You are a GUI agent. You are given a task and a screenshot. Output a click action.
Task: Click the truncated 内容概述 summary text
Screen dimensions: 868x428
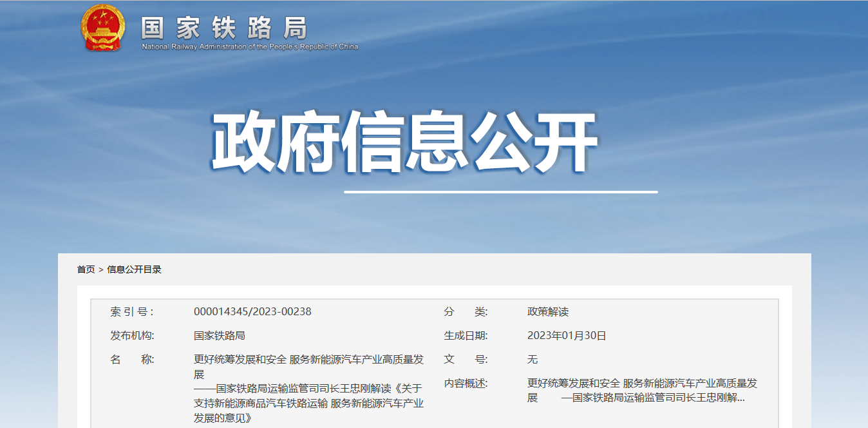point(642,391)
